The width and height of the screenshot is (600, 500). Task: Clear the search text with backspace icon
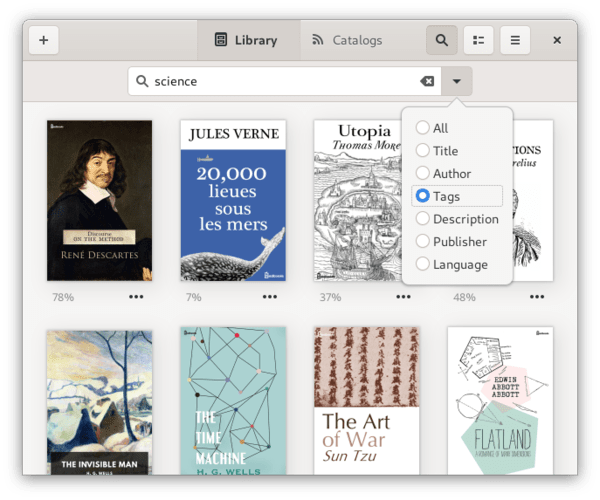coord(427,81)
